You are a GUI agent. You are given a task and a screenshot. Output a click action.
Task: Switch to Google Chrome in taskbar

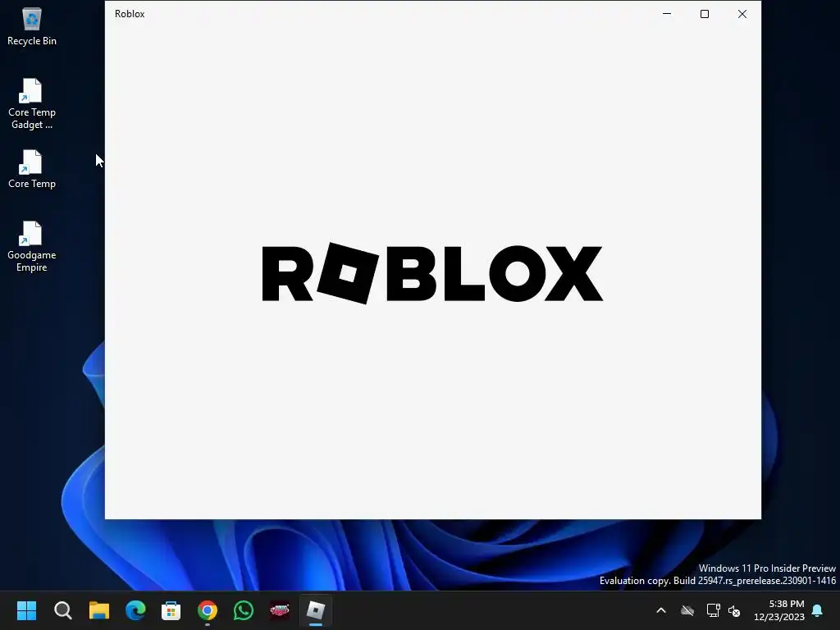[x=208, y=610]
